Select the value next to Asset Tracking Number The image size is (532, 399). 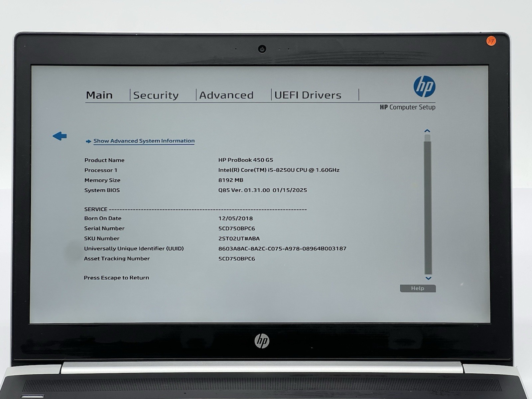[237, 259]
